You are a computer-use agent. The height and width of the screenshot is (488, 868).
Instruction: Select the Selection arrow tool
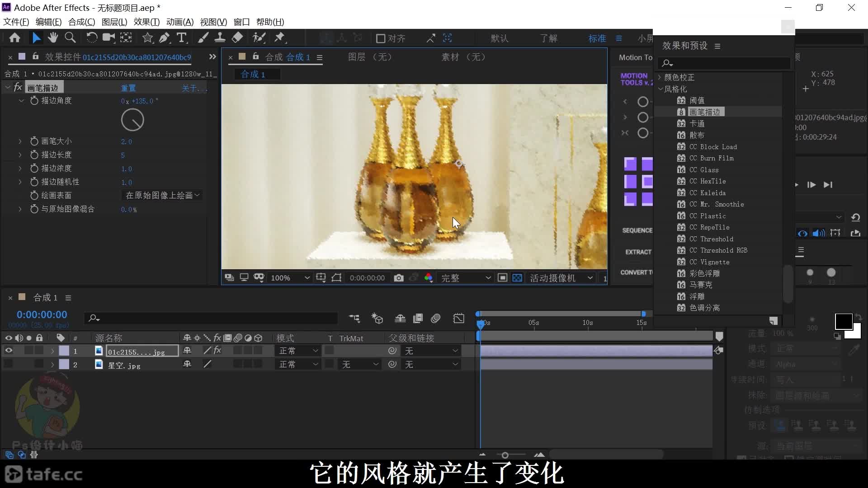click(x=36, y=38)
